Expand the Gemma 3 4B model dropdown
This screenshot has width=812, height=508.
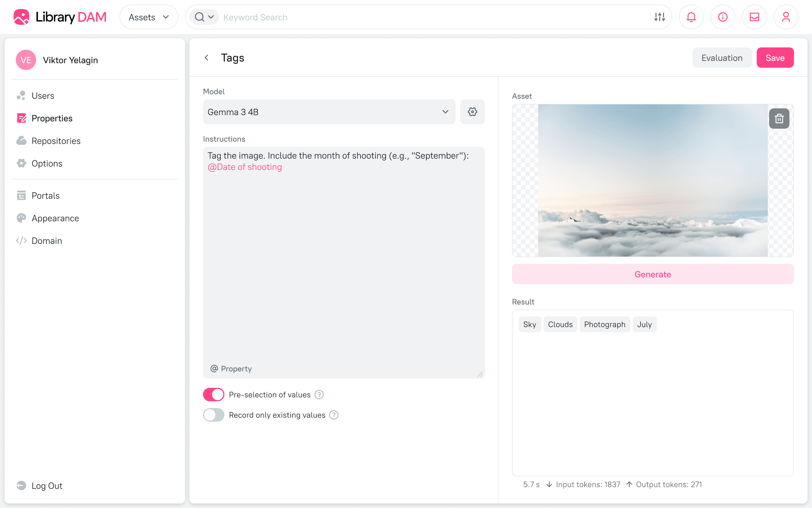329,112
